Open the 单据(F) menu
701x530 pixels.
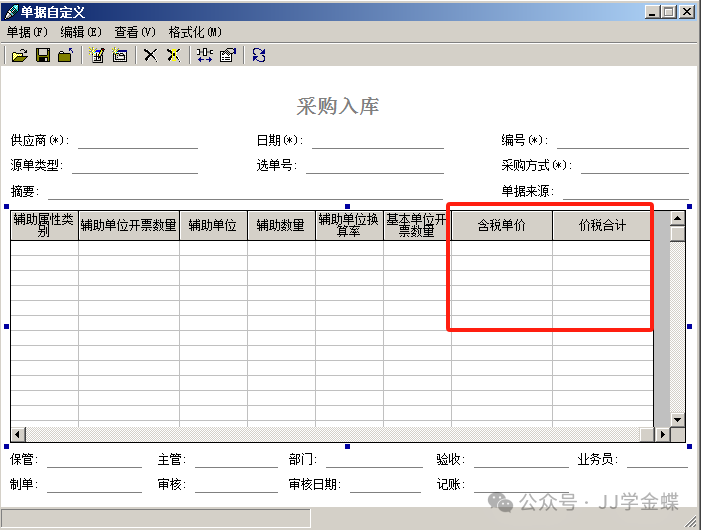(27, 32)
